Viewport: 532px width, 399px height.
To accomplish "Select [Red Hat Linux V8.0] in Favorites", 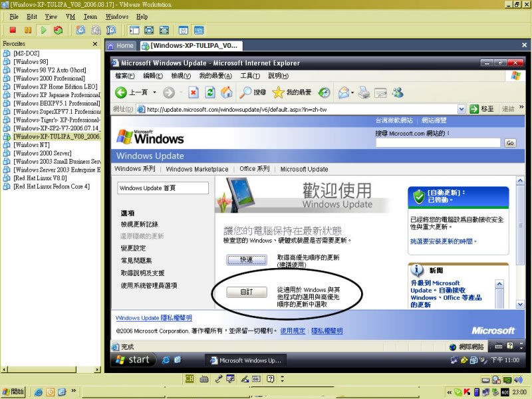I will point(40,178).
